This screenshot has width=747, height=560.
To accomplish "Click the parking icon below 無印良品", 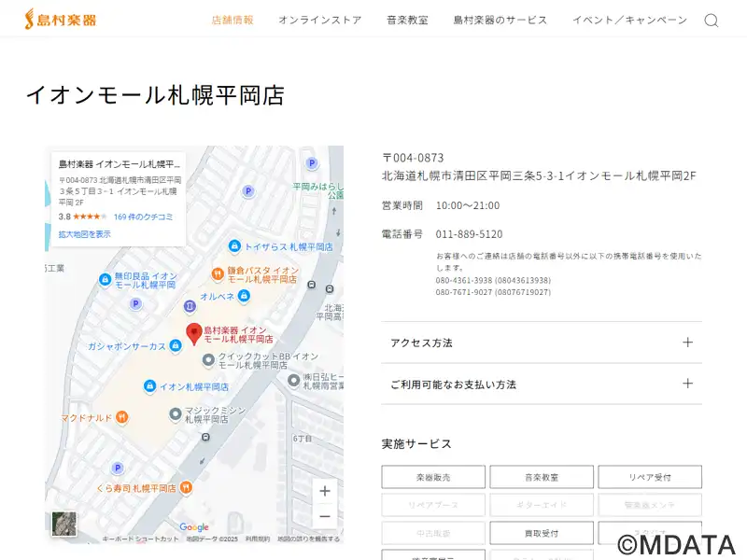I will (x=135, y=303).
